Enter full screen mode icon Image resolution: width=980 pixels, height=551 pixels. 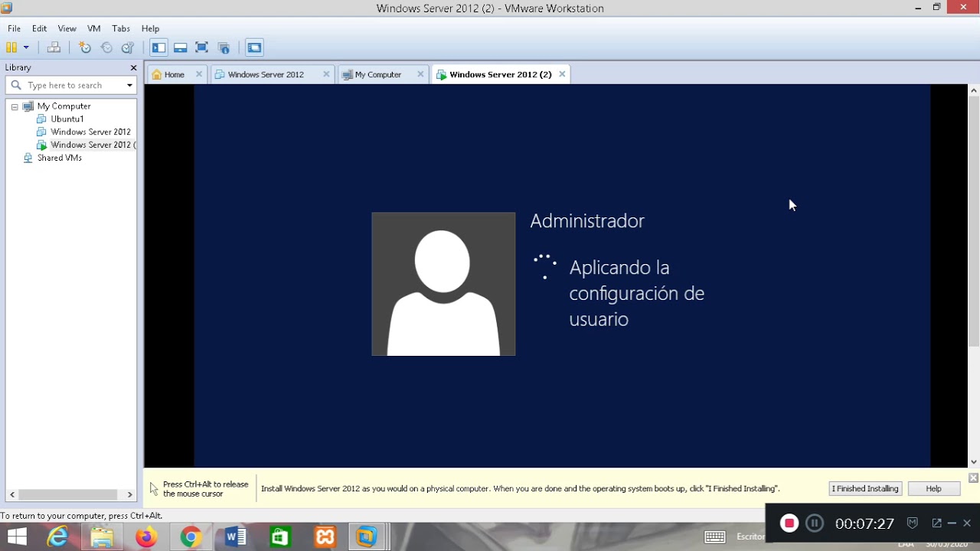coord(202,47)
